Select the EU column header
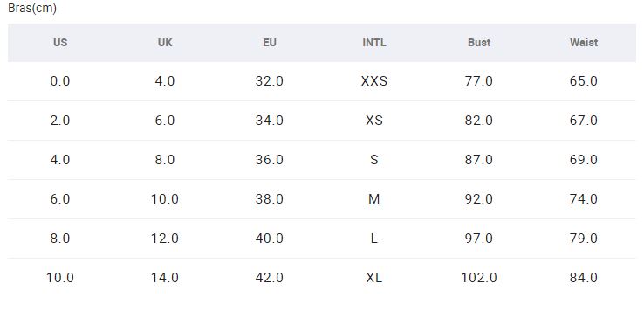This screenshot has height=318, width=644. click(270, 43)
